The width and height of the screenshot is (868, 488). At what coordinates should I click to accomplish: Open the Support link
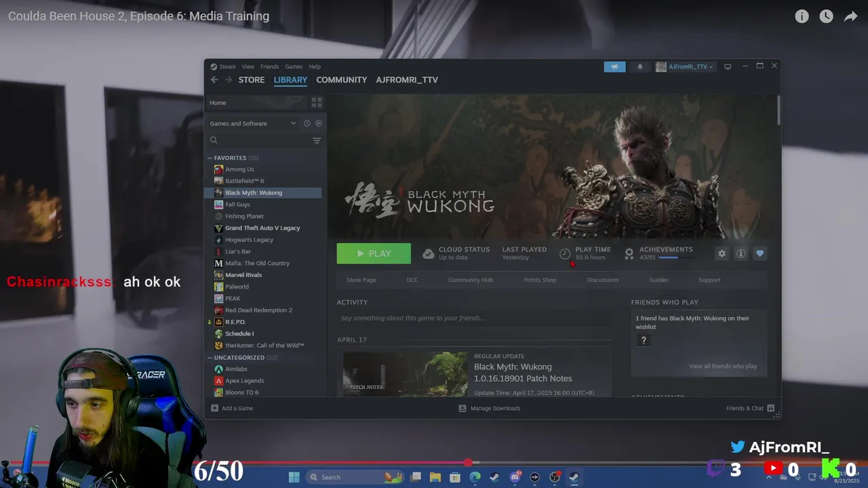point(709,280)
